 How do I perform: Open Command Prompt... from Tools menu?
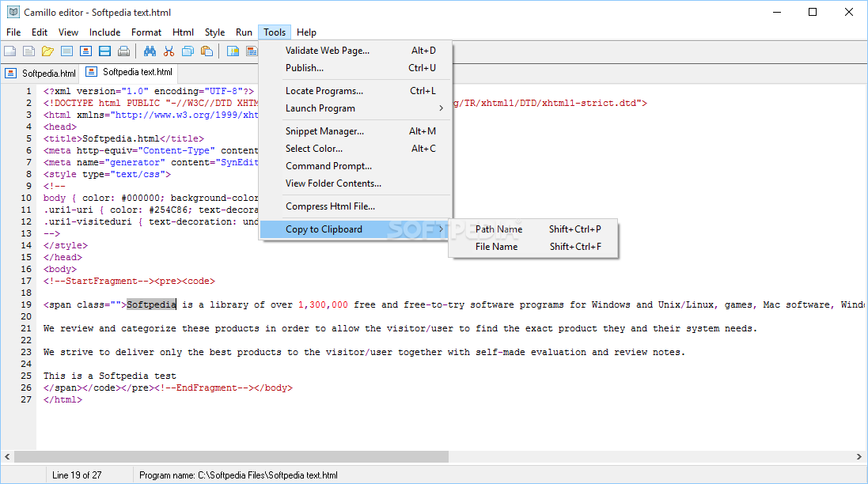pos(356,166)
